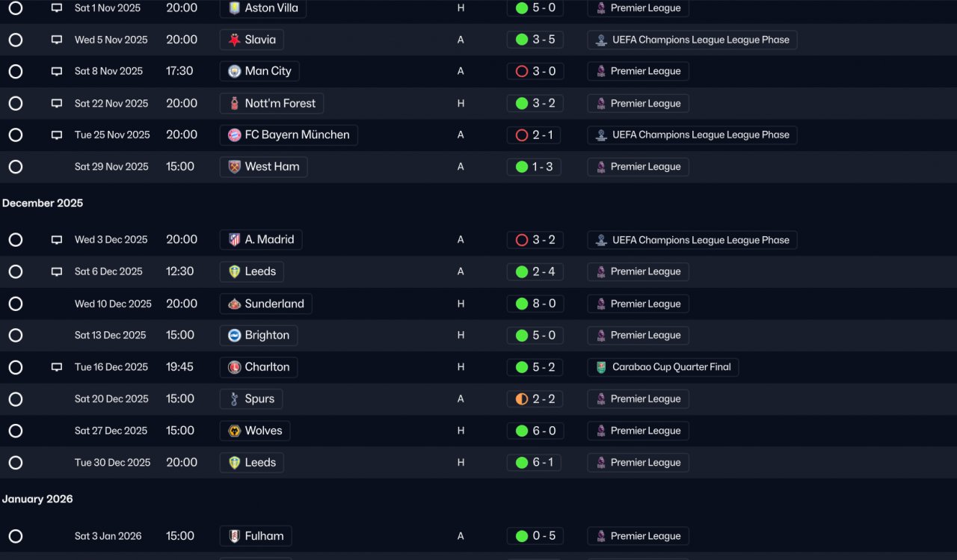The width and height of the screenshot is (957, 560).
Task: Click the TV icon on Charlton fixture row
Action: 57,367
